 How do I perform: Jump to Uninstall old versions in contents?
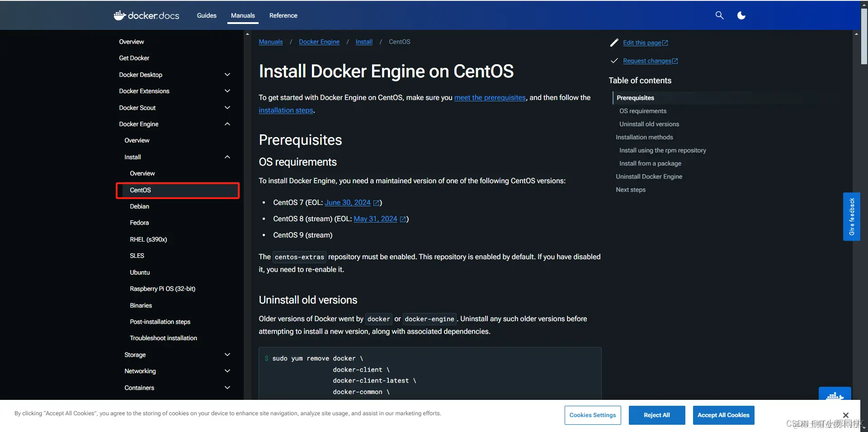point(649,124)
